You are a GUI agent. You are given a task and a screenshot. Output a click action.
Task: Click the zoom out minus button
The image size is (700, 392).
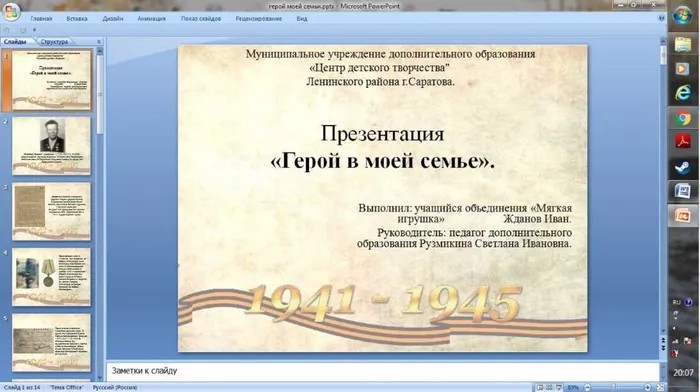[x=588, y=388]
